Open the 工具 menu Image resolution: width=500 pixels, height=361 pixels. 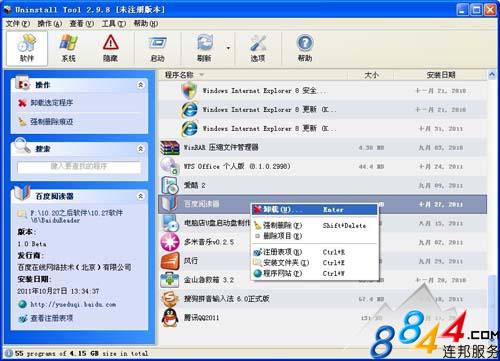114,24
